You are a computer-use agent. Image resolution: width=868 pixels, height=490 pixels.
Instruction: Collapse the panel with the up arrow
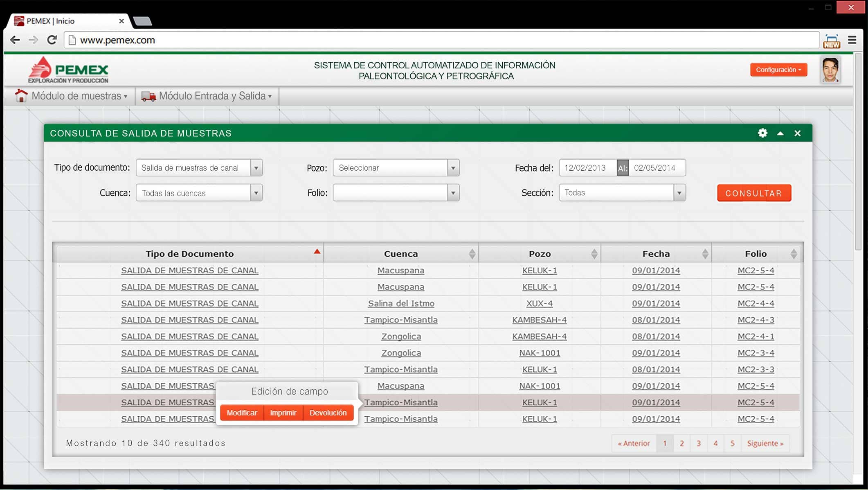click(780, 133)
